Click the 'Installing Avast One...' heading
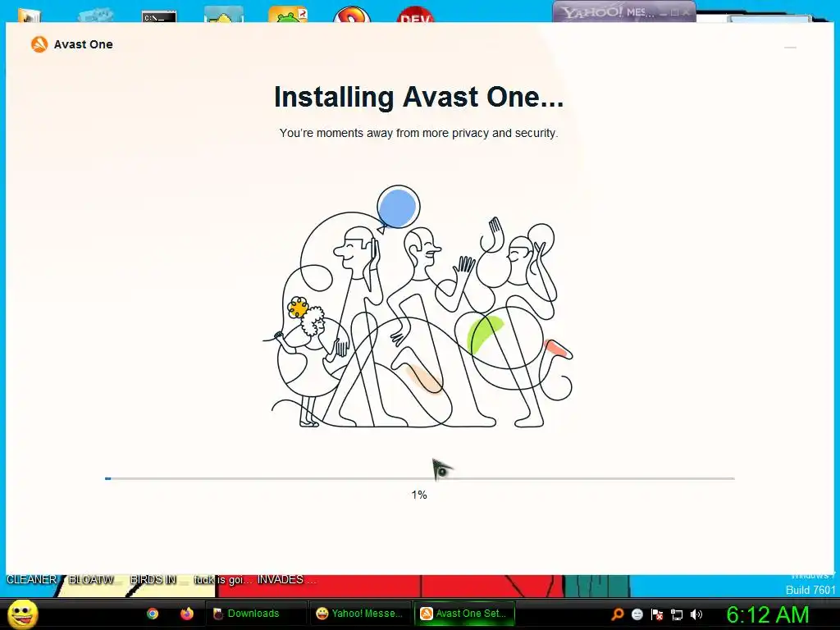Image resolution: width=840 pixels, height=630 pixels. [x=418, y=98]
